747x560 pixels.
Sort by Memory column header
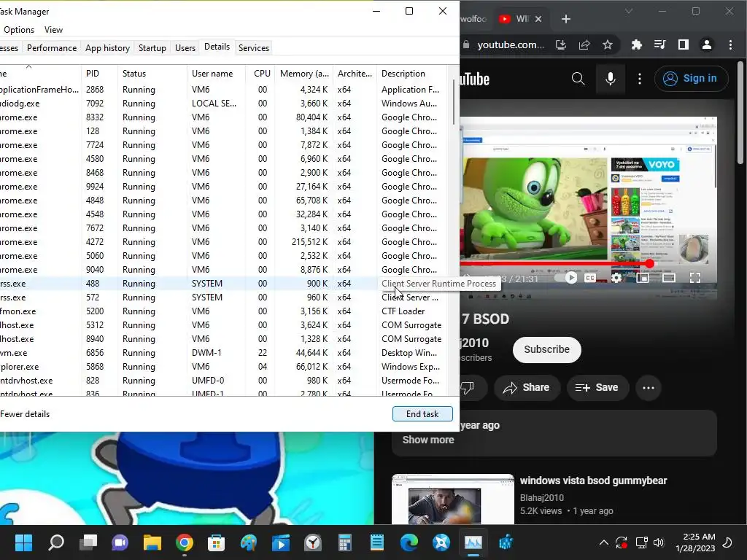click(x=304, y=74)
